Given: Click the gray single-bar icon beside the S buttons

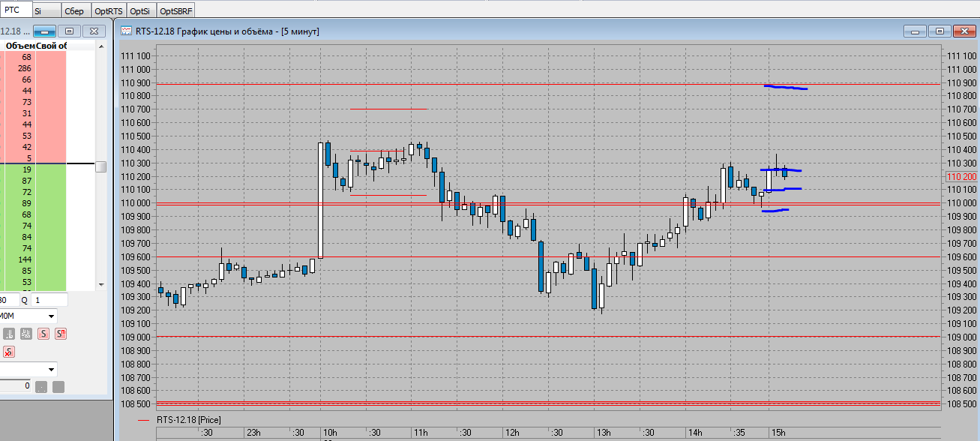Looking at the screenshot, I should click(9, 334).
